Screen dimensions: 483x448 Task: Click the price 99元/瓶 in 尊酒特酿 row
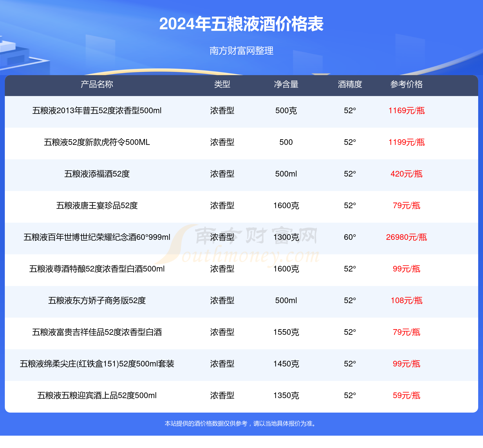407,269
